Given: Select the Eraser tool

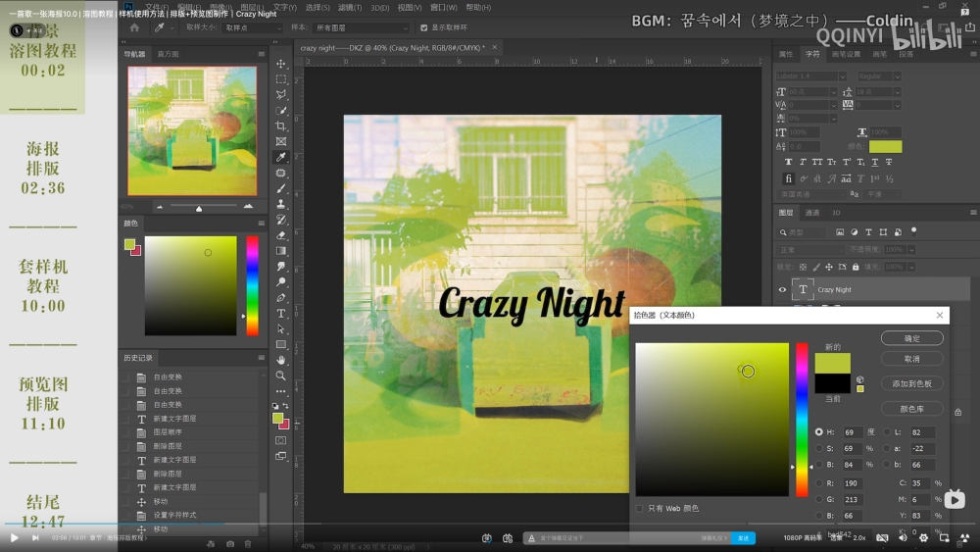Looking at the screenshot, I should tap(281, 235).
